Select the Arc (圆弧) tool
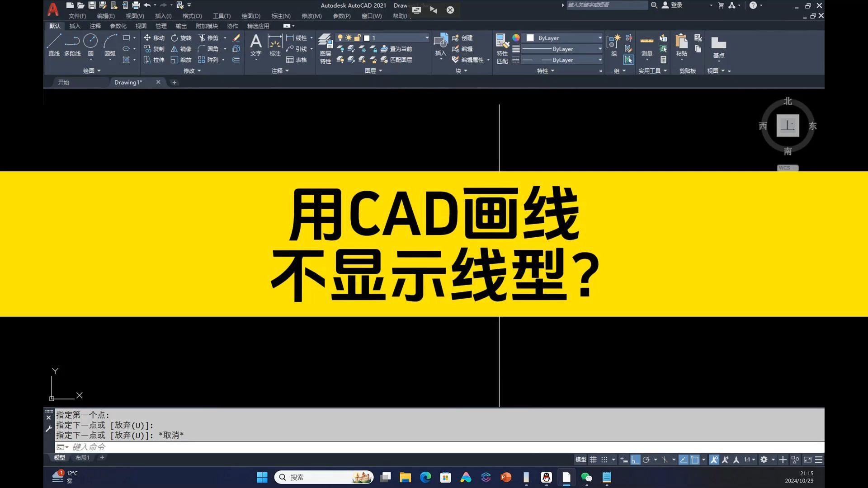This screenshot has width=868, height=488. click(110, 45)
